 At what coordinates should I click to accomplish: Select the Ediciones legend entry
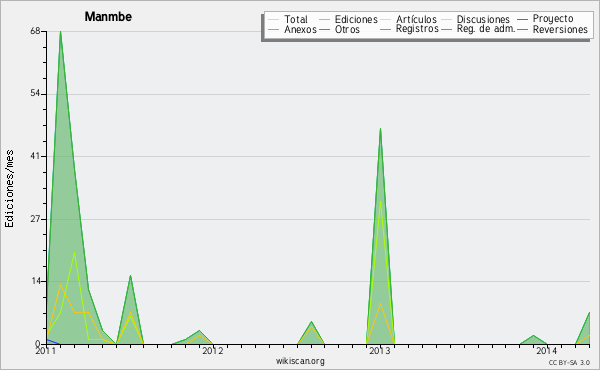click(348, 19)
